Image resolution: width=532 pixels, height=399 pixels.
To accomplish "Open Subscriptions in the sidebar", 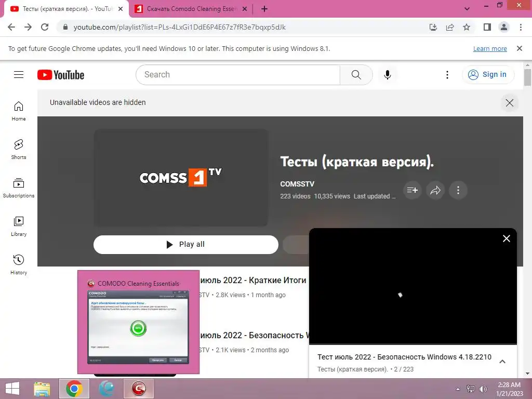I will pyautogui.click(x=19, y=188).
